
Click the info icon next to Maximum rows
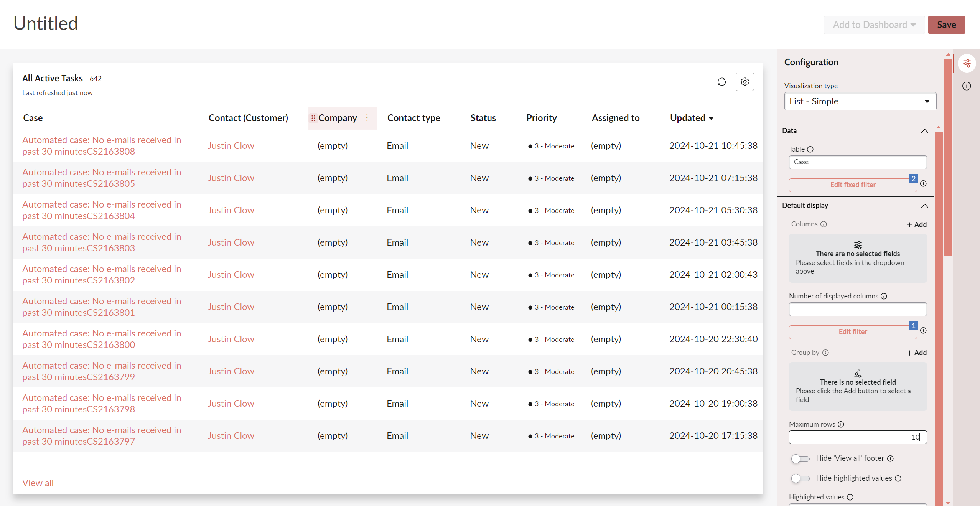pos(841,424)
